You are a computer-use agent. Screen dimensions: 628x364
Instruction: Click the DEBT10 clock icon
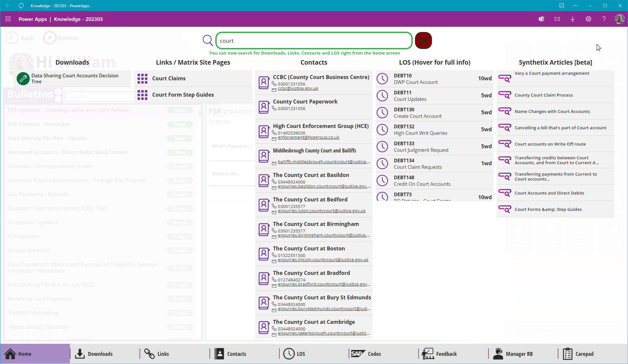[x=382, y=79]
